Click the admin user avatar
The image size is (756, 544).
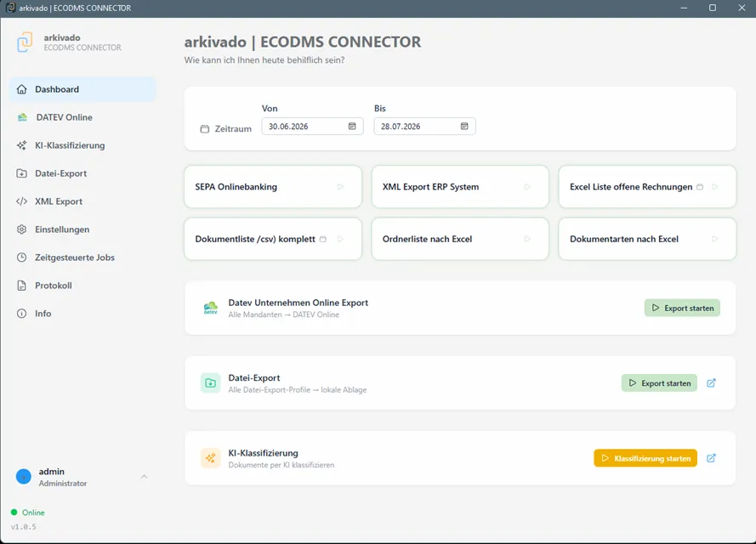pyautogui.click(x=24, y=477)
